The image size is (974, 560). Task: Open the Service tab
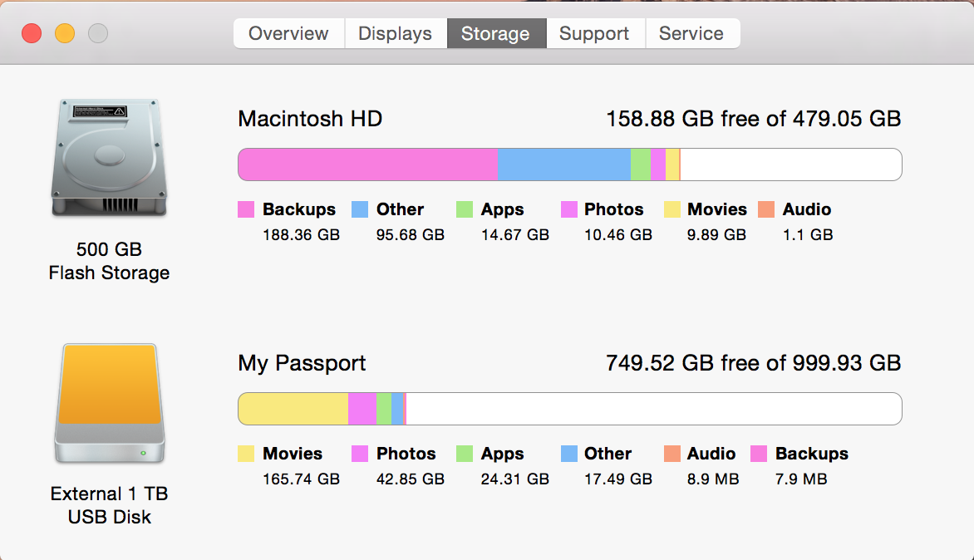tap(691, 33)
